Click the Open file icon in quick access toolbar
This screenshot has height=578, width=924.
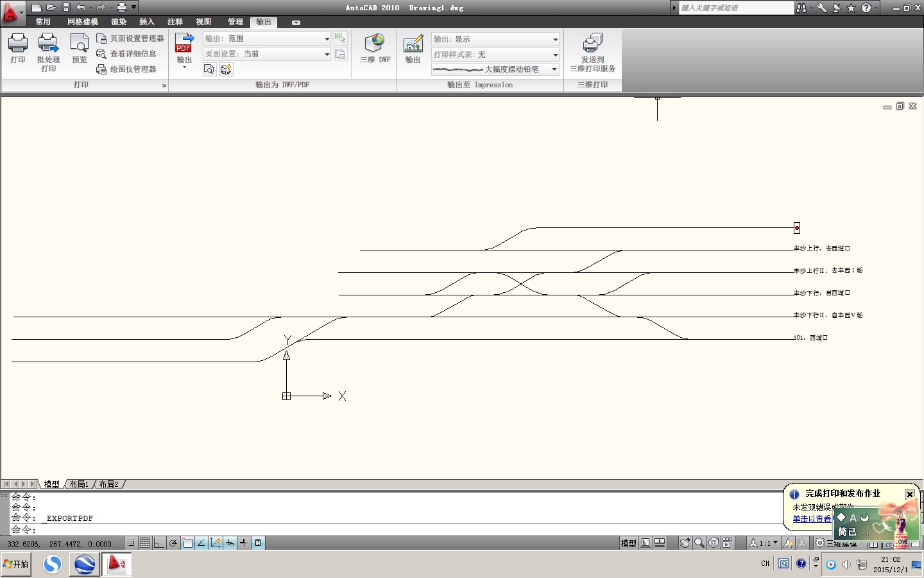[51, 8]
